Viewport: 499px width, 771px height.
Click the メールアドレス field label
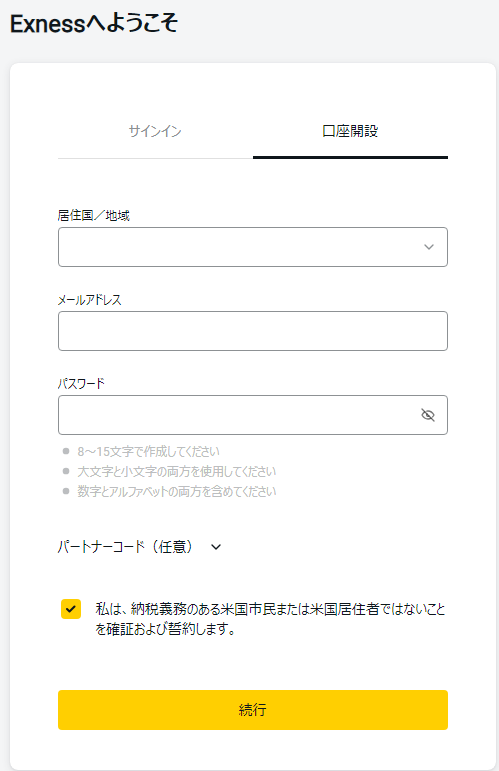pos(89,299)
